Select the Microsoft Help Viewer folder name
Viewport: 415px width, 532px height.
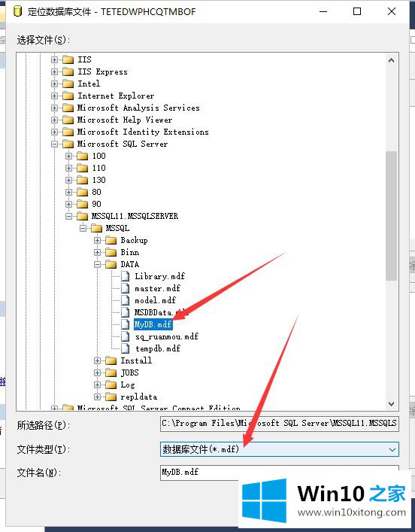(125, 120)
